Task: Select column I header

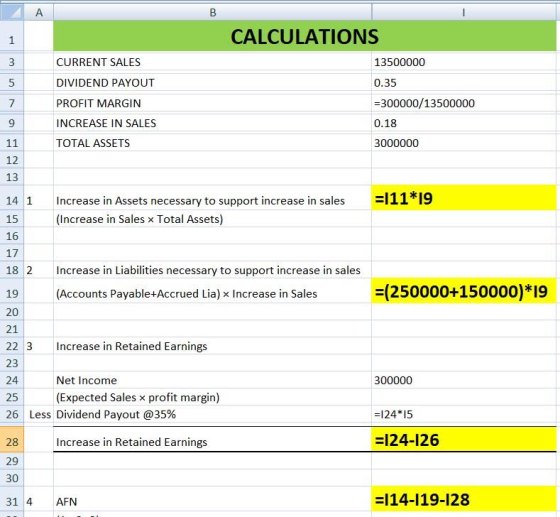Action: pyautogui.click(x=464, y=12)
